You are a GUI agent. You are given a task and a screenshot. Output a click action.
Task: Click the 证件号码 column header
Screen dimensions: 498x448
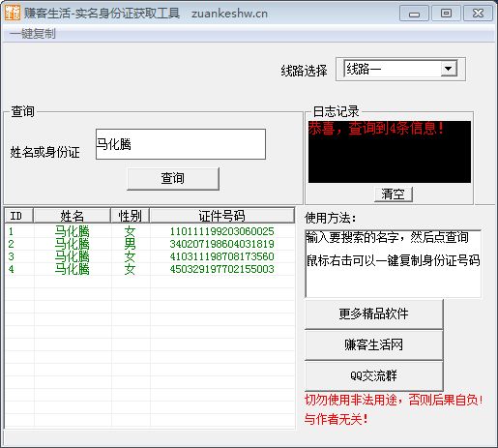click(222, 216)
